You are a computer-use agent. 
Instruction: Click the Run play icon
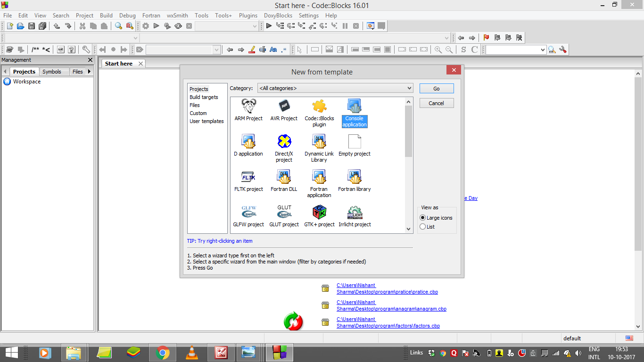pyautogui.click(x=157, y=26)
